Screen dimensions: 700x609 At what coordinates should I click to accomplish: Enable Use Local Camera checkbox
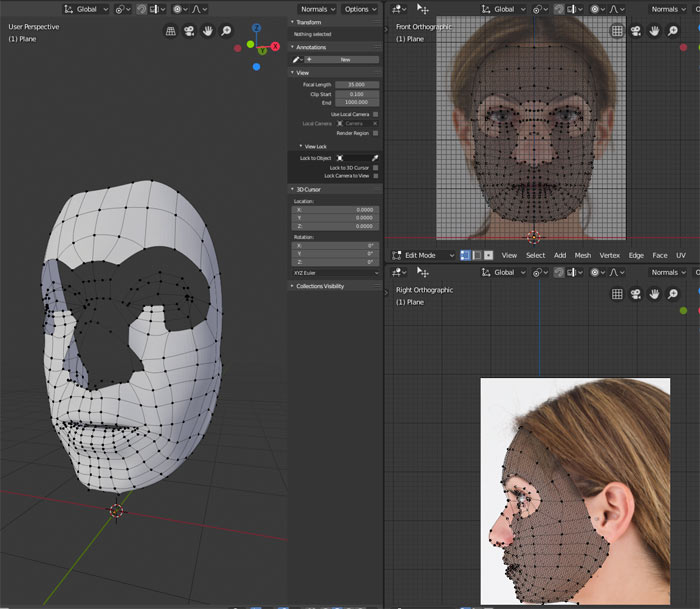[x=375, y=114]
